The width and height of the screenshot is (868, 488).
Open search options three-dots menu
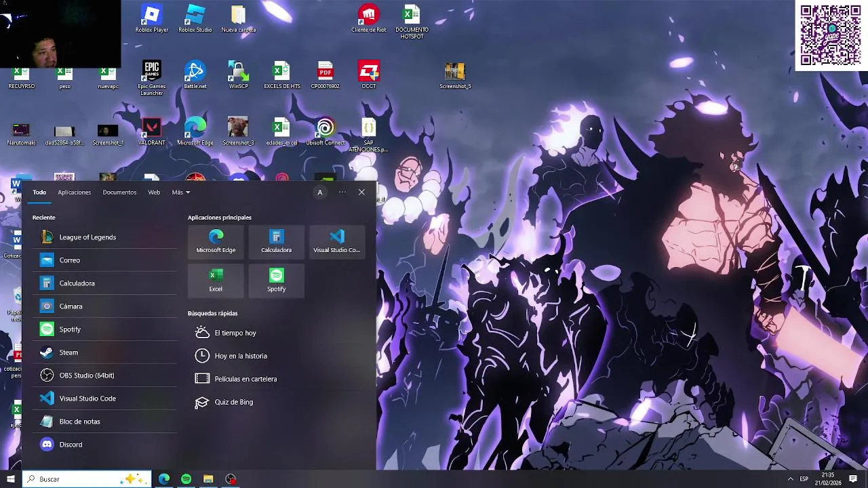pyautogui.click(x=342, y=192)
